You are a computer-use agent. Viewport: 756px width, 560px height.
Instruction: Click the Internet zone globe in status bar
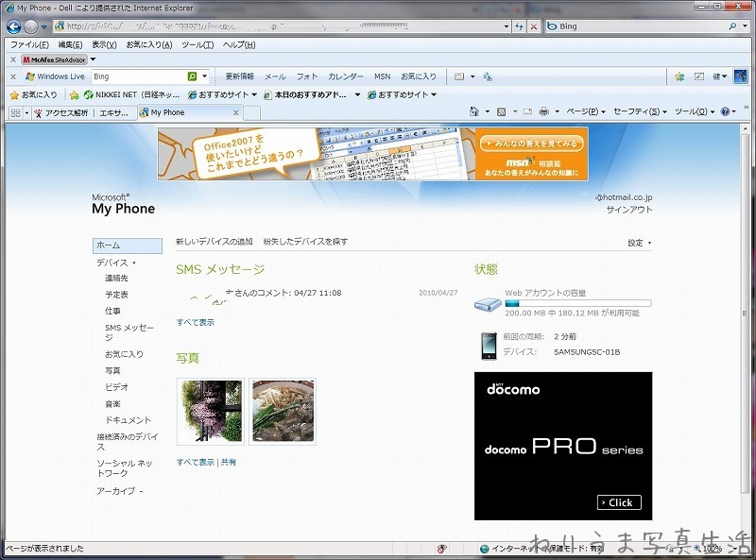485,549
